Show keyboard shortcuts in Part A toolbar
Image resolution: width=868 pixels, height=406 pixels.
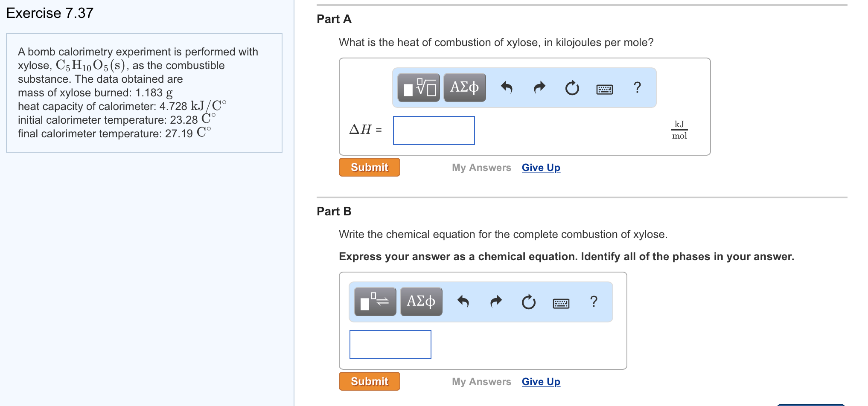[604, 89]
